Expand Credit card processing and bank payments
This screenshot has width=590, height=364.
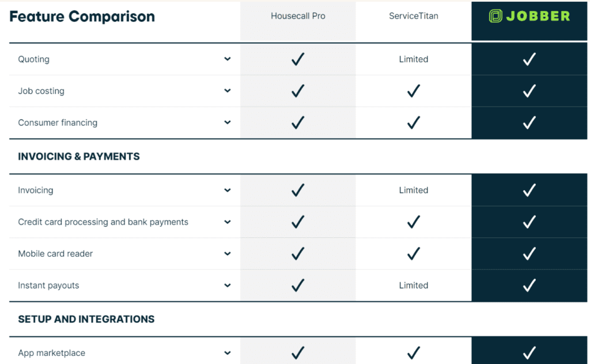point(228,222)
